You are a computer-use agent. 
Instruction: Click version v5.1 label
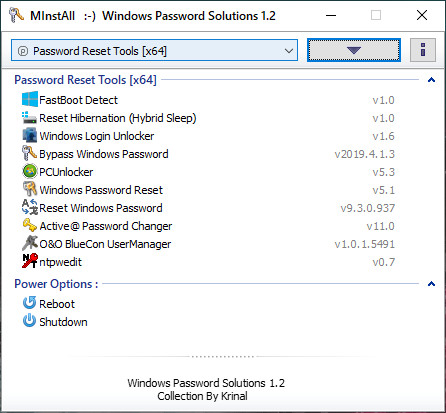[384, 190]
